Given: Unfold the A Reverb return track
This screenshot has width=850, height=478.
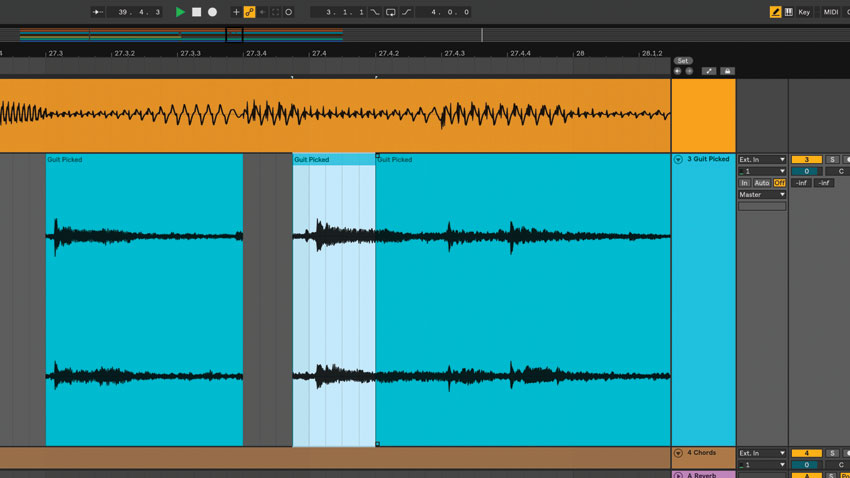Looking at the screenshot, I should 678,475.
